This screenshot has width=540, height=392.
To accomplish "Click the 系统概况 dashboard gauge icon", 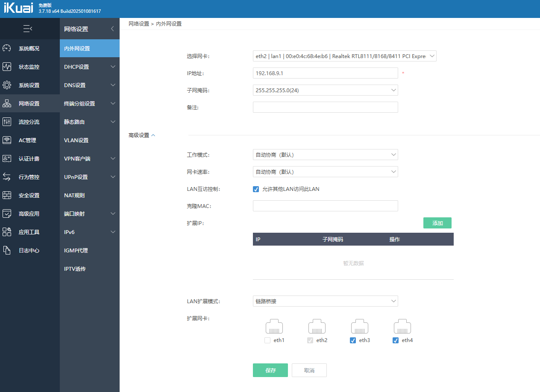I will tap(7, 48).
